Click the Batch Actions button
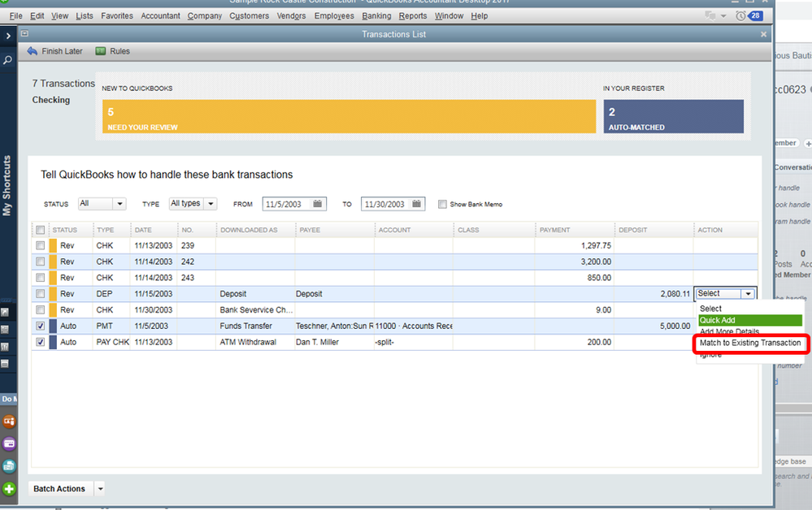This screenshot has height=510, width=812. click(59, 489)
